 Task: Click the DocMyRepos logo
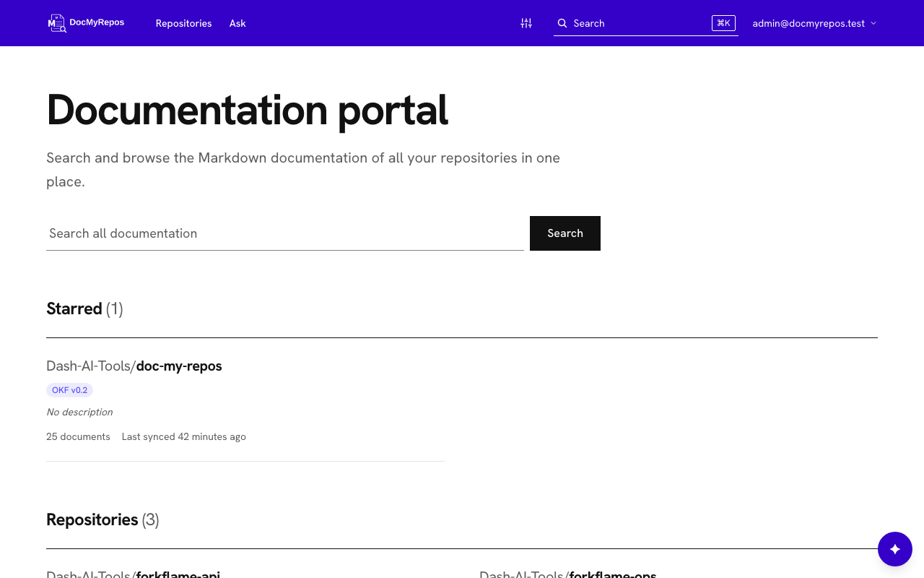[86, 23]
